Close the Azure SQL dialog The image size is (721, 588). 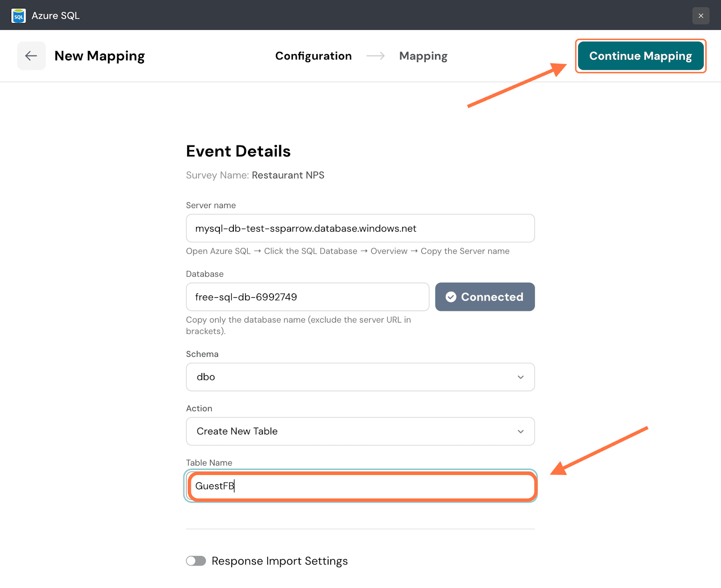[701, 16]
